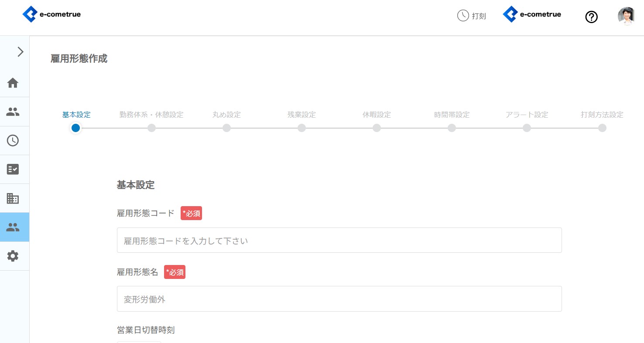Click the 打刻 clock button in the header
This screenshot has width=644, height=343.
[x=472, y=16]
